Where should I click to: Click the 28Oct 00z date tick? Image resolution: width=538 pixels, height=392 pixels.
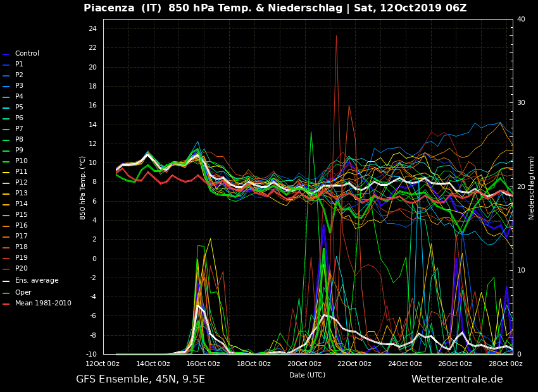506,364
